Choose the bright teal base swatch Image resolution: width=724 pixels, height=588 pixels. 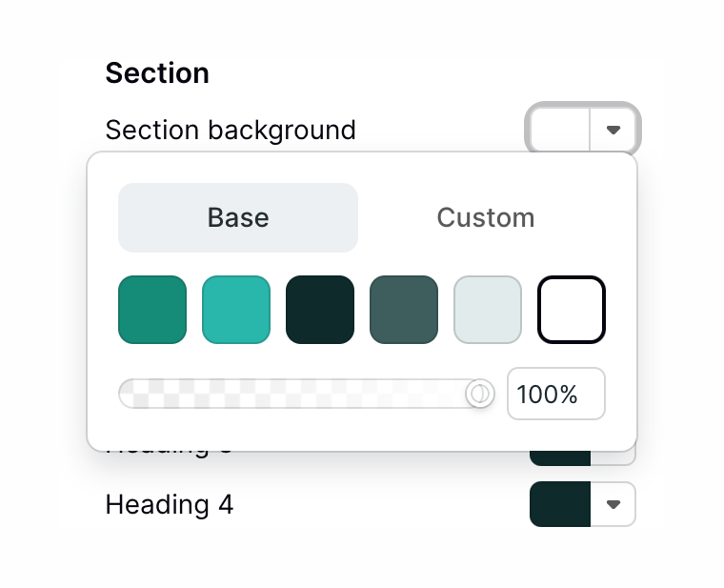[x=236, y=310]
